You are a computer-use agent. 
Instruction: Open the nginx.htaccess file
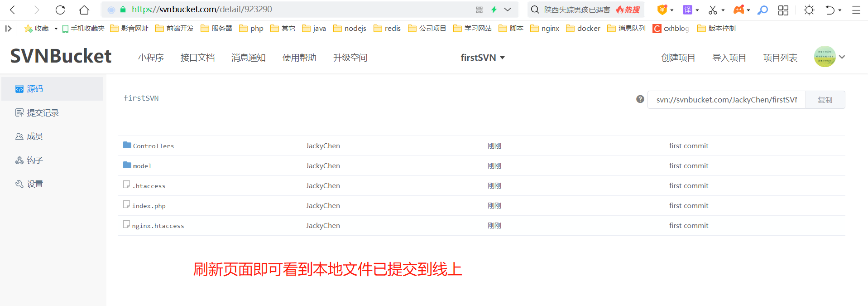coord(158,226)
